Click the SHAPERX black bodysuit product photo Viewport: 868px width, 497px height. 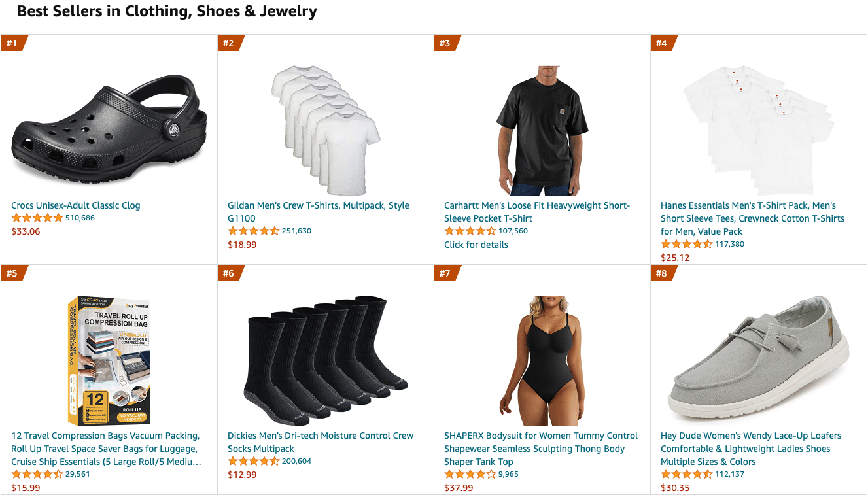click(542, 360)
